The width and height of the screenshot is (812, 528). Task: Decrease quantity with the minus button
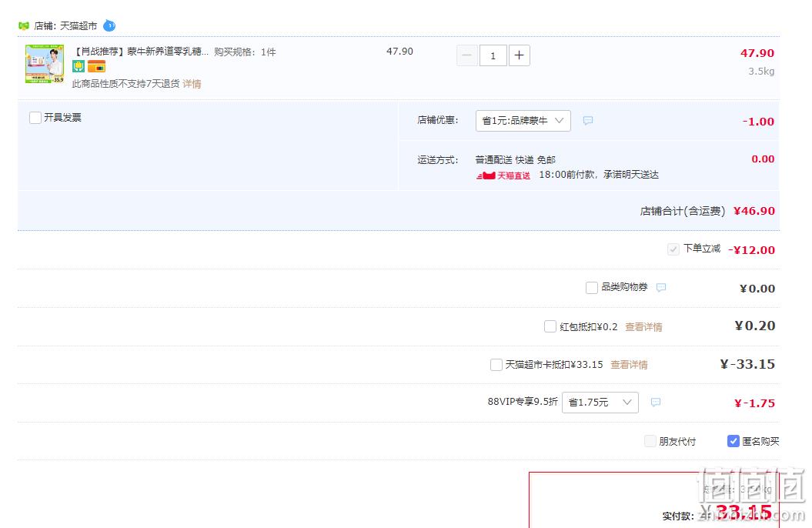(466, 55)
